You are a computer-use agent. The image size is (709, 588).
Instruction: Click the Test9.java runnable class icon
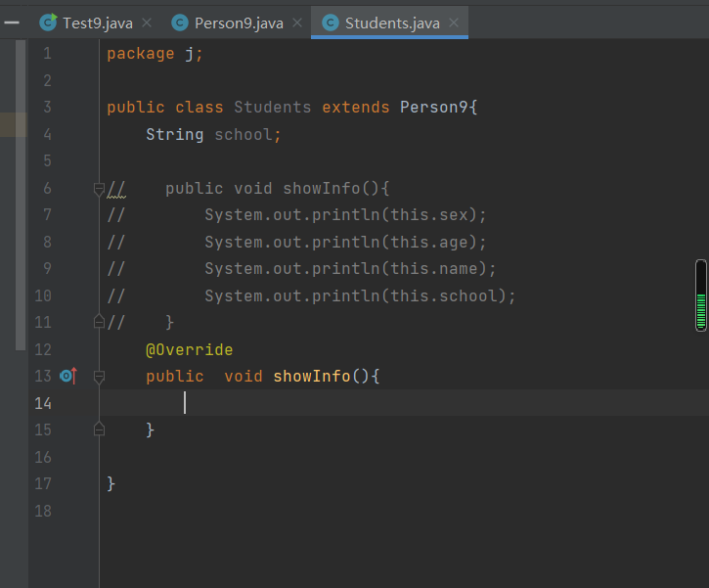(x=48, y=23)
